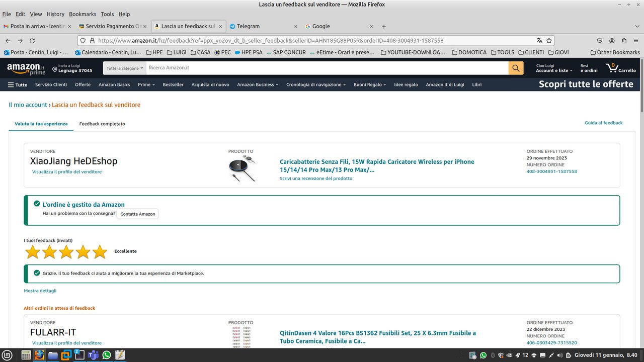Click the first feedback star

pyautogui.click(x=33, y=252)
